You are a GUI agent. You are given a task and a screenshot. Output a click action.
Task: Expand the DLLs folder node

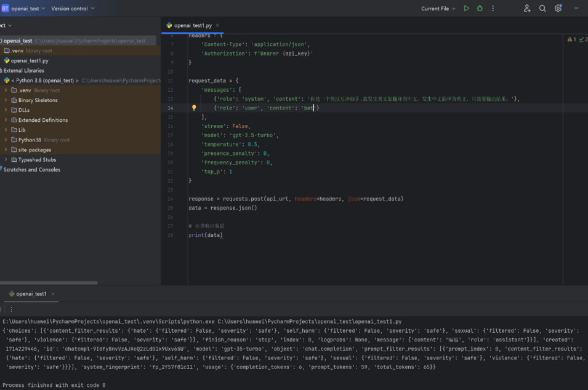6,110
